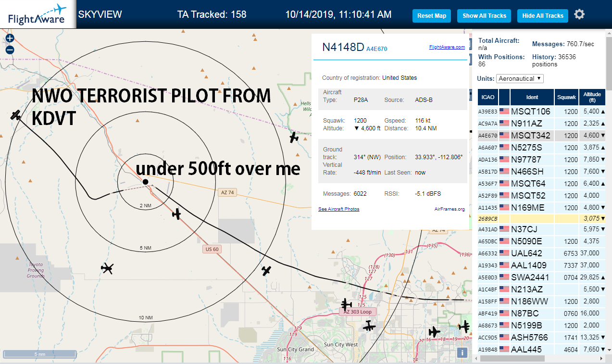The image size is (612, 364).
Task: Select the N87BC aircraft row
Action: (541, 314)
